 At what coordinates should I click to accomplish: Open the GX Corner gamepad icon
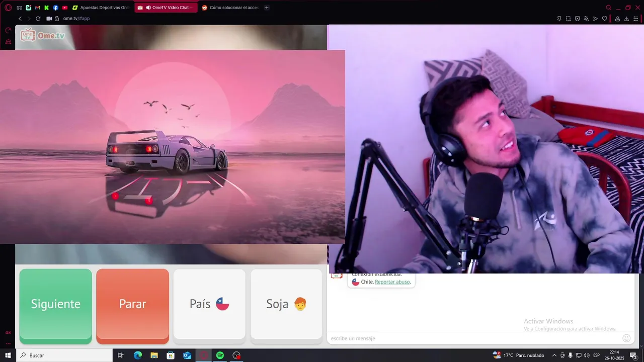[x=19, y=8]
